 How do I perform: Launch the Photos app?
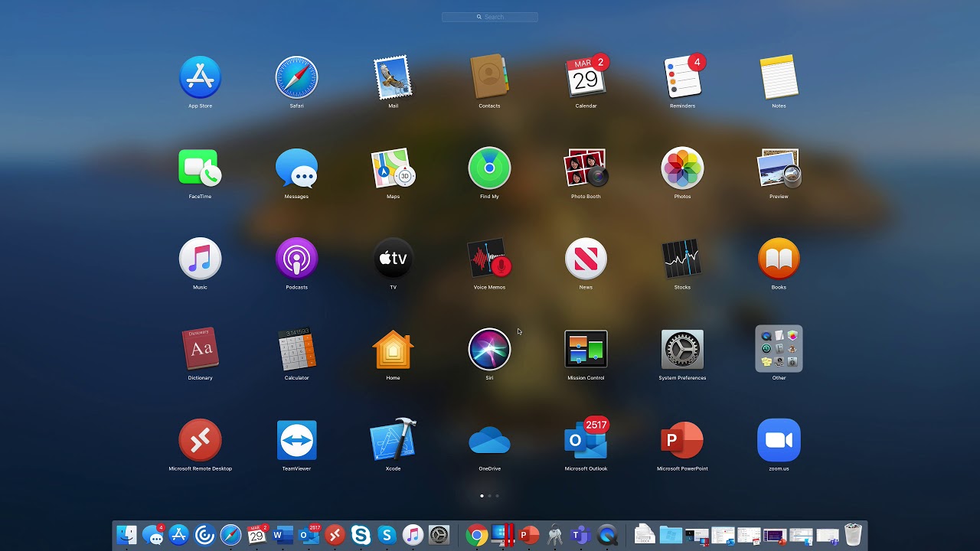click(x=682, y=168)
